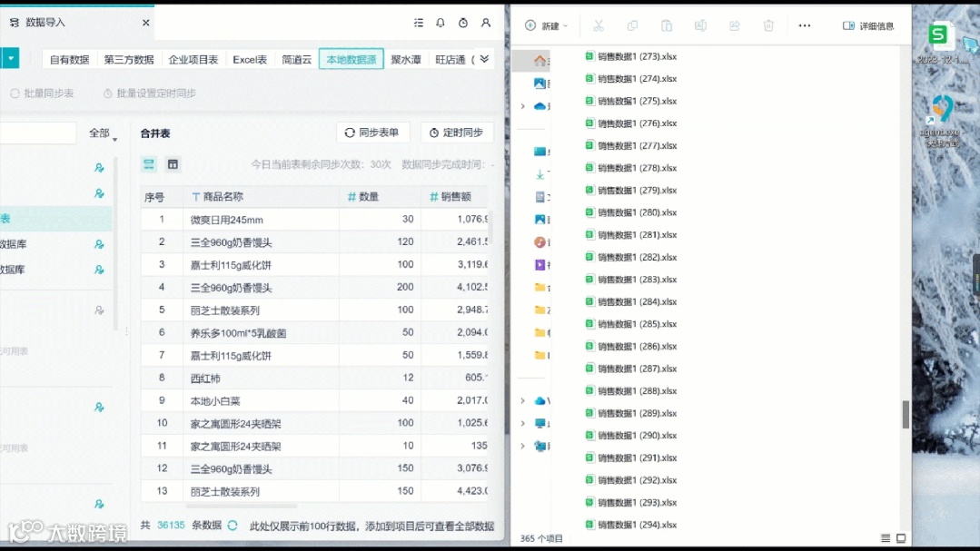Click the Delete trash icon in File Explorer
Screen dimensions: 980x551
tap(768, 25)
